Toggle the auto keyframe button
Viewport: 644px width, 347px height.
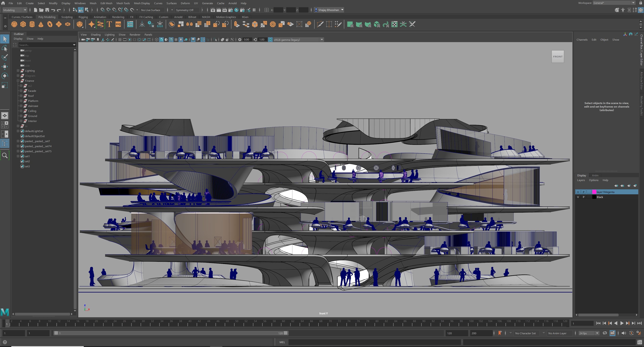tap(631, 333)
